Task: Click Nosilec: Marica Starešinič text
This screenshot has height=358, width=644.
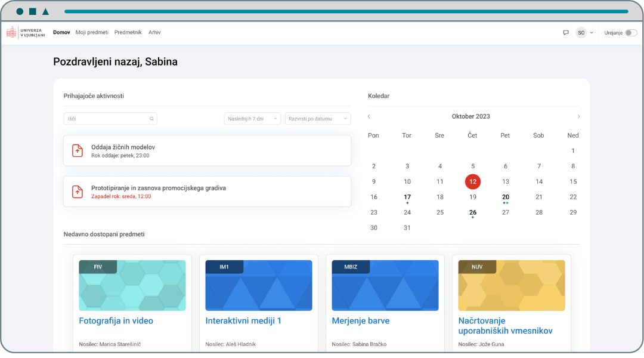Action: [x=110, y=344]
